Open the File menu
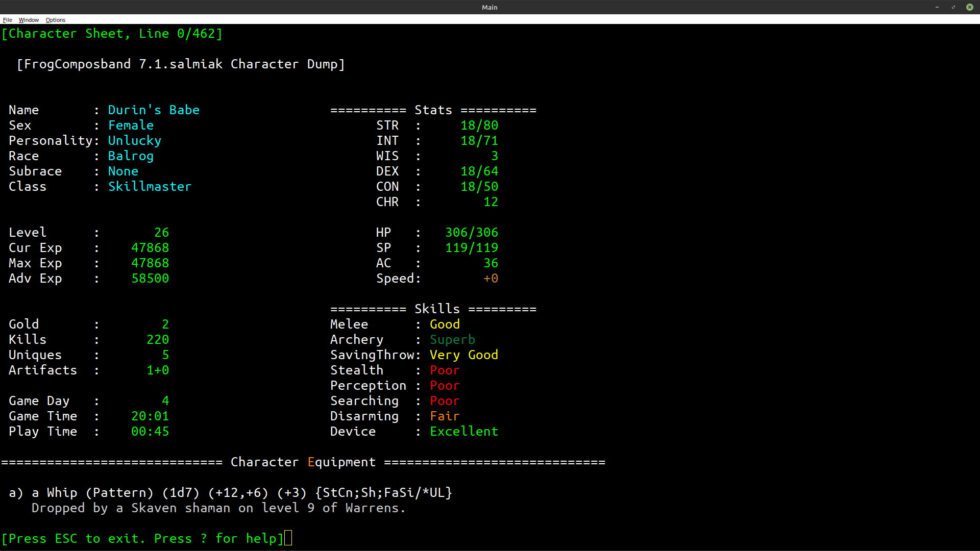Image resolution: width=980 pixels, height=551 pixels. click(x=7, y=20)
